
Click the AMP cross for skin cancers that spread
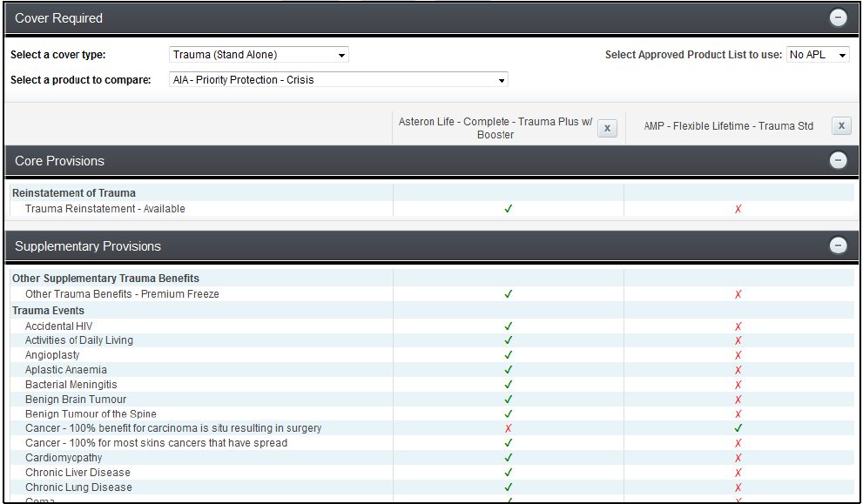pos(738,443)
